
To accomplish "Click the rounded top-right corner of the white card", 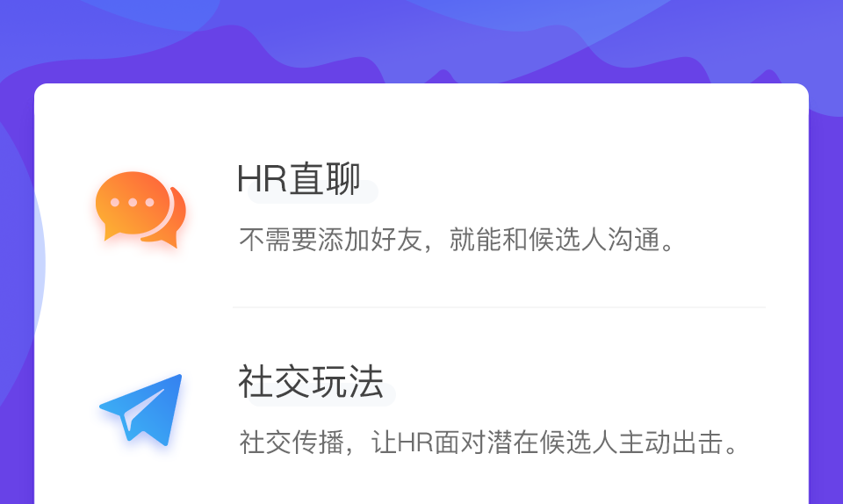I will pos(801,91).
